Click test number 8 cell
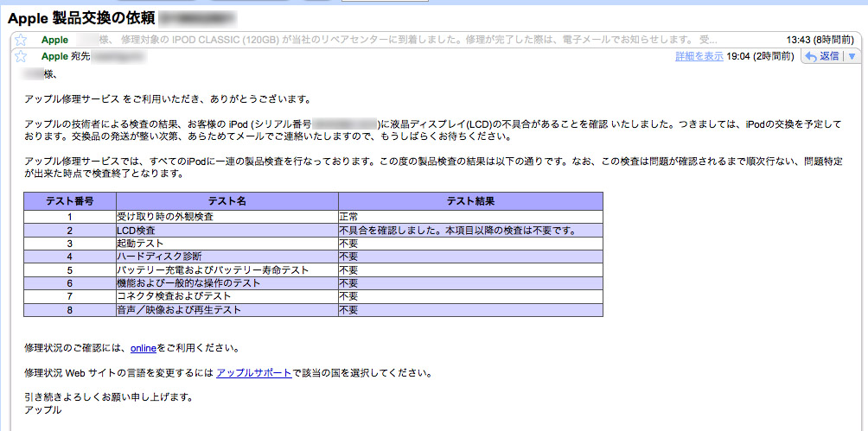Screen dimensions: 868x431 (70, 310)
